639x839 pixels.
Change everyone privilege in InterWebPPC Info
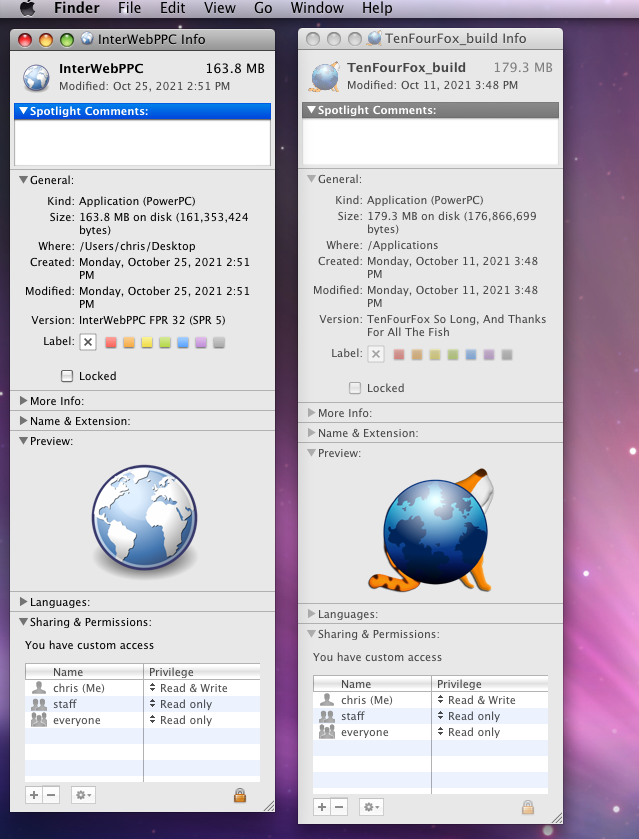pos(181,720)
